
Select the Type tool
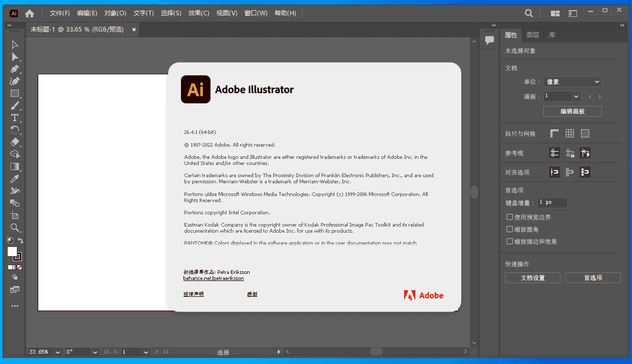click(x=15, y=118)
